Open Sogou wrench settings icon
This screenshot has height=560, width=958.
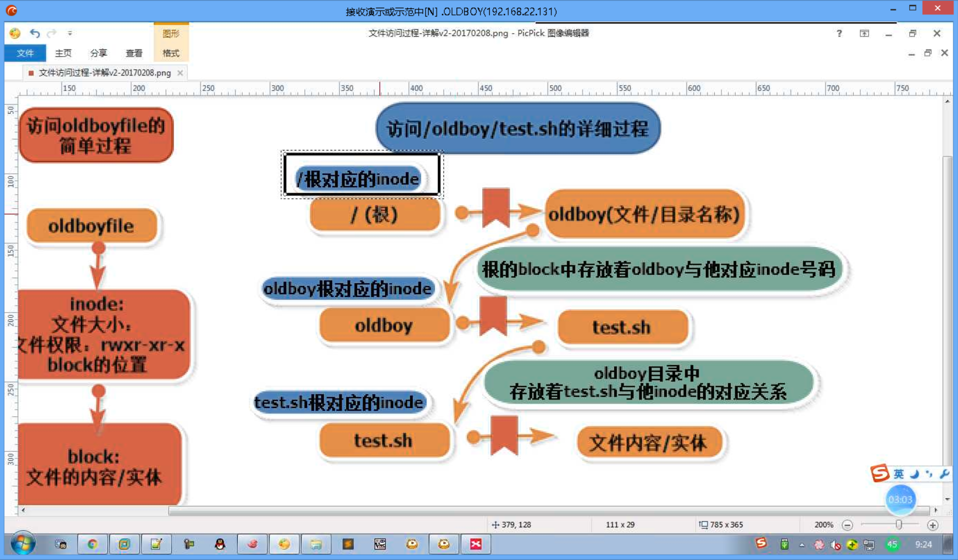[x=944, y=474]
